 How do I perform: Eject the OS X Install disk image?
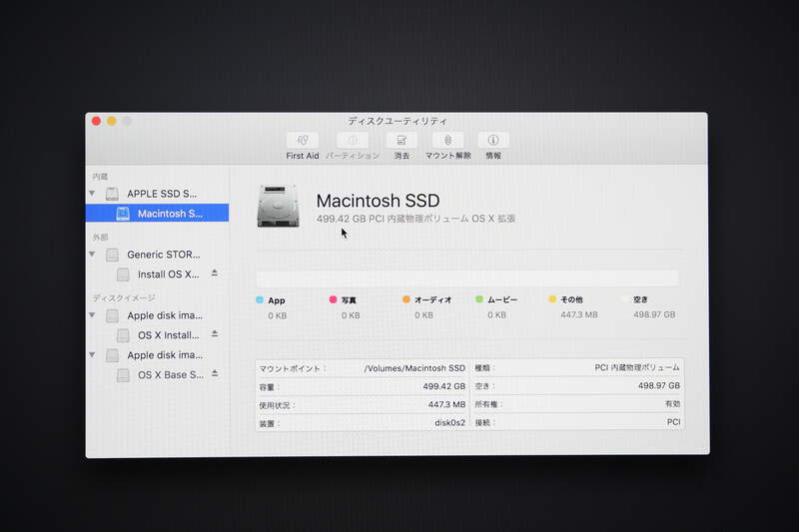[x=214, y=334]
